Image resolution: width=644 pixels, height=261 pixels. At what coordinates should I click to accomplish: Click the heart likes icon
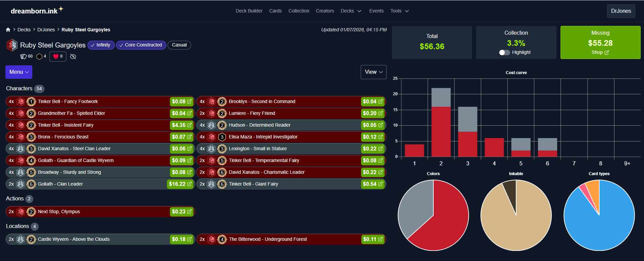(x=56, y=57)
